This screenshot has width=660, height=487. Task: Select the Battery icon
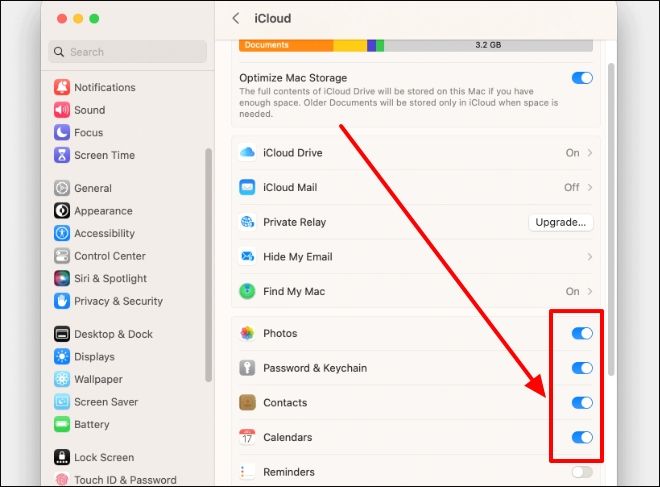[x=62, y=424]
